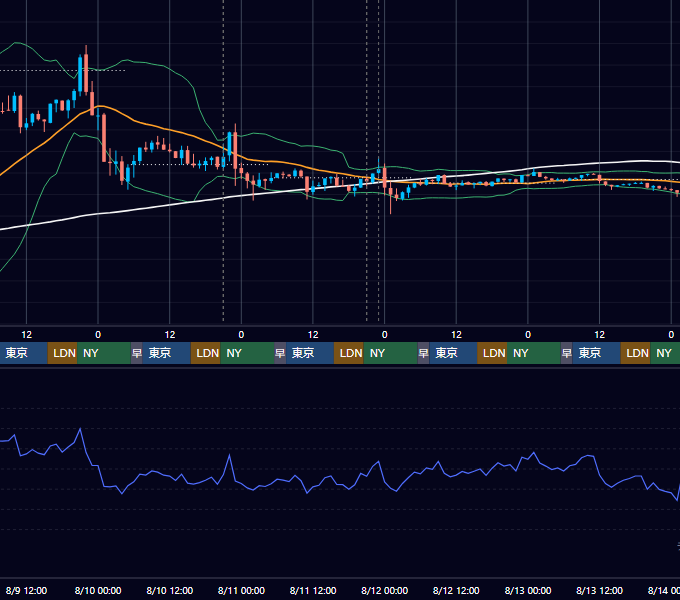Select the LDN session block on 8/9
The width and height of the screenshot is (680, 600).
(62, 353)
